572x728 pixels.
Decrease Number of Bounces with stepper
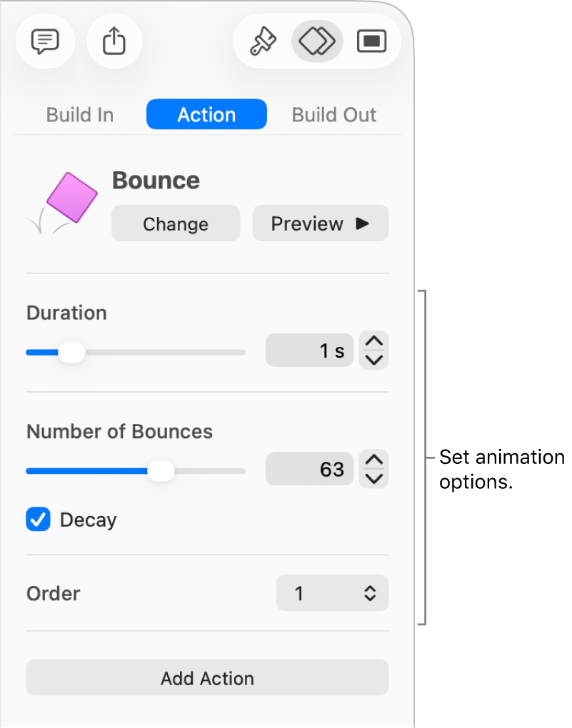tap(373, 477)
